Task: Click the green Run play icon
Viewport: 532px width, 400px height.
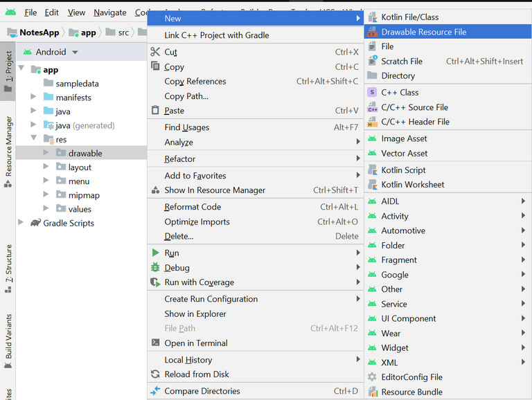Action: click(155, 253)
